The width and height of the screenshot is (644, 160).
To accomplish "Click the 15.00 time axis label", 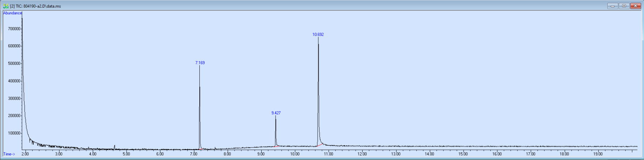I will (463, 154).
